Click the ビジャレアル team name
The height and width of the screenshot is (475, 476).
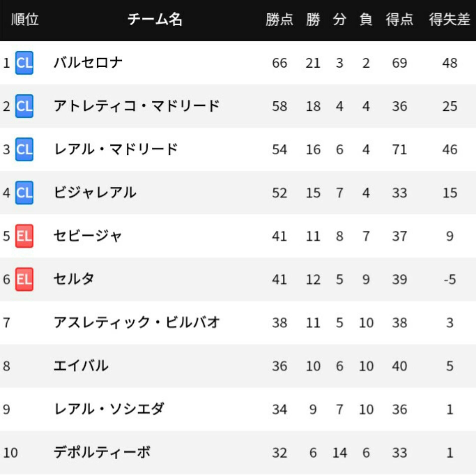coord(95,193)
